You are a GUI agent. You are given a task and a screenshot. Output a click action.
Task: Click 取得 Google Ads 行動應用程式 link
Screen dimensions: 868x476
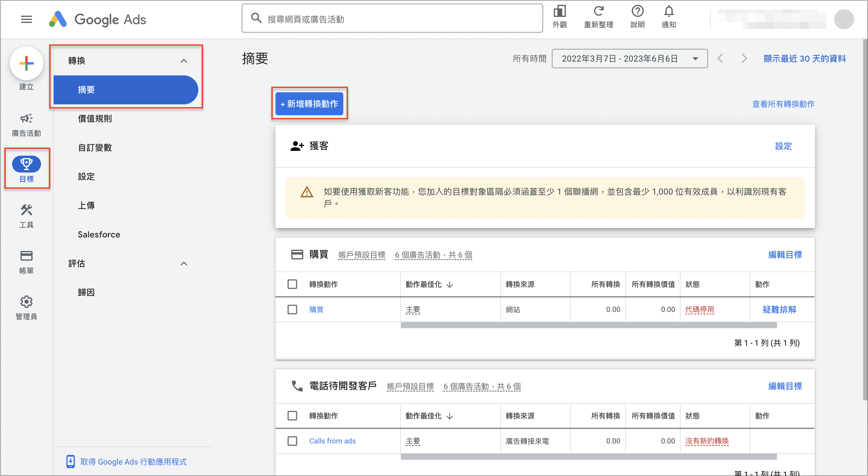[x=133, y=462]
